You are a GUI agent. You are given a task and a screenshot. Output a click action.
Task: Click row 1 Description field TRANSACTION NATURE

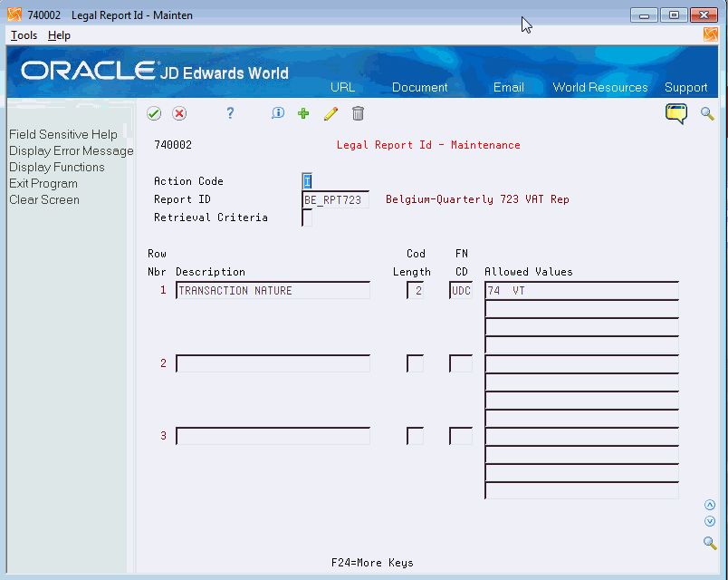click(x=273, y=291)
